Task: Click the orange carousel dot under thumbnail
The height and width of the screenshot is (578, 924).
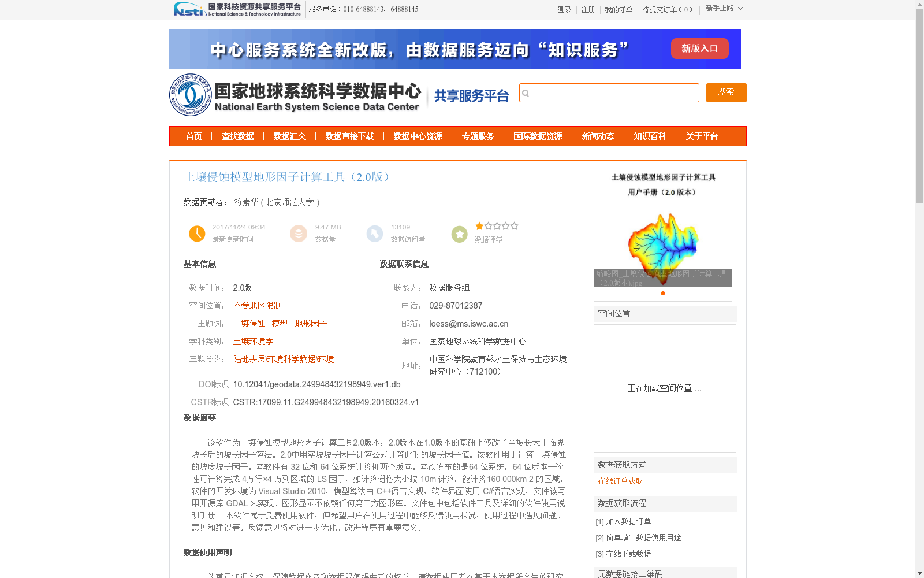Action: click(x=663, y=293)
